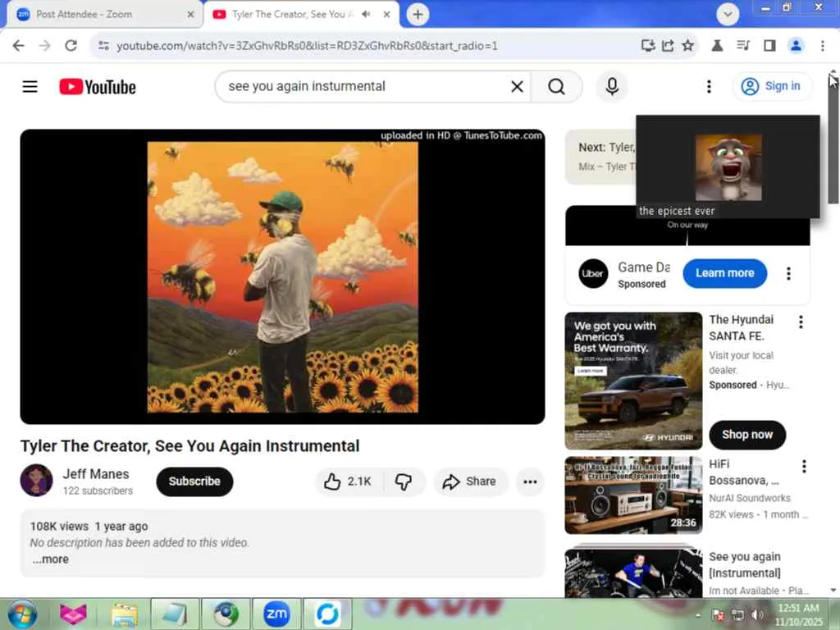The height and width of the screenshot is (630, 840).
Task: Start voice search with the microphone
Action: pyautogui.click(x=612, y=86)
